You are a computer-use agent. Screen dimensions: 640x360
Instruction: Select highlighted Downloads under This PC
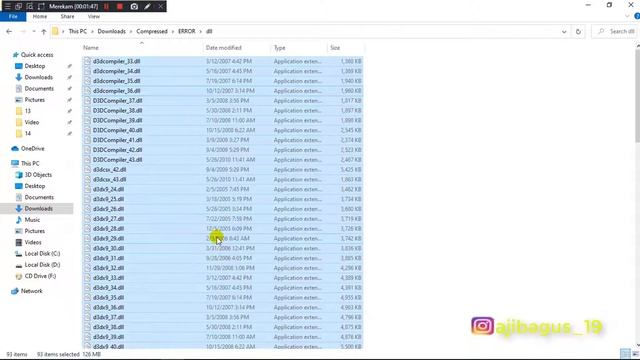[38, 209]
